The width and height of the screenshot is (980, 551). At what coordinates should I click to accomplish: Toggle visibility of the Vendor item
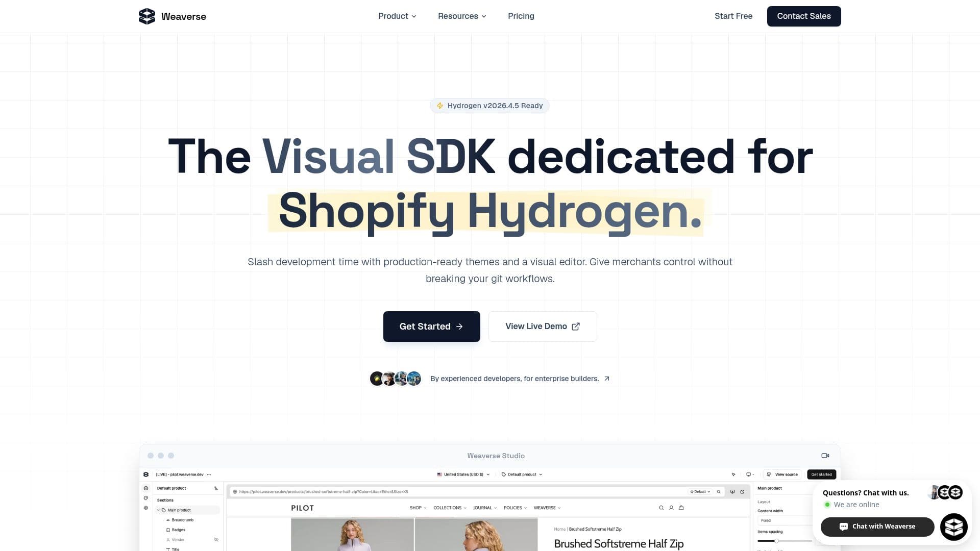[x=216, y=540]
